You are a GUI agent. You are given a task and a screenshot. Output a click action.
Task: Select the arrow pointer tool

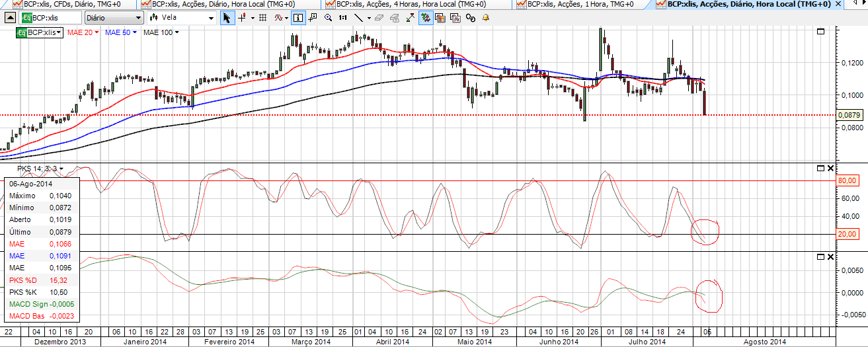click(x=227, y=18)
